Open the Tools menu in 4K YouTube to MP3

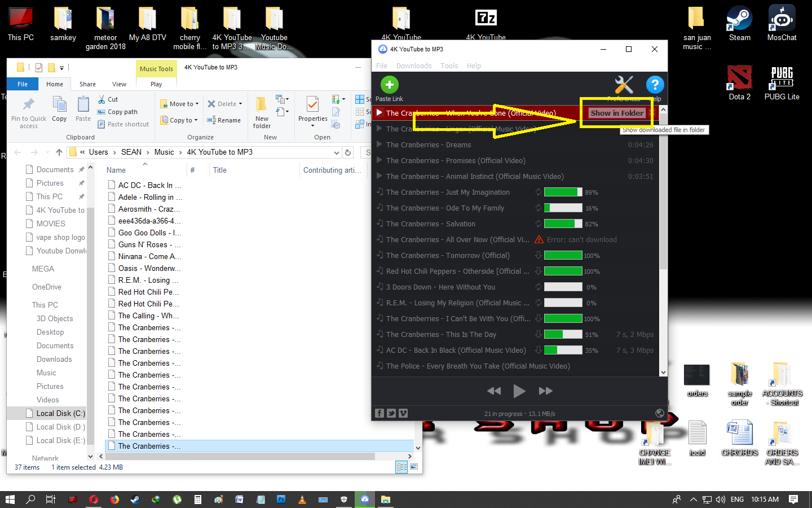(449, 66)
